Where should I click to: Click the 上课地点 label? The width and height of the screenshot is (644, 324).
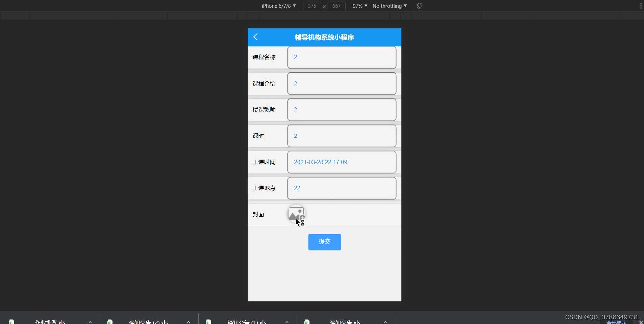264,188
